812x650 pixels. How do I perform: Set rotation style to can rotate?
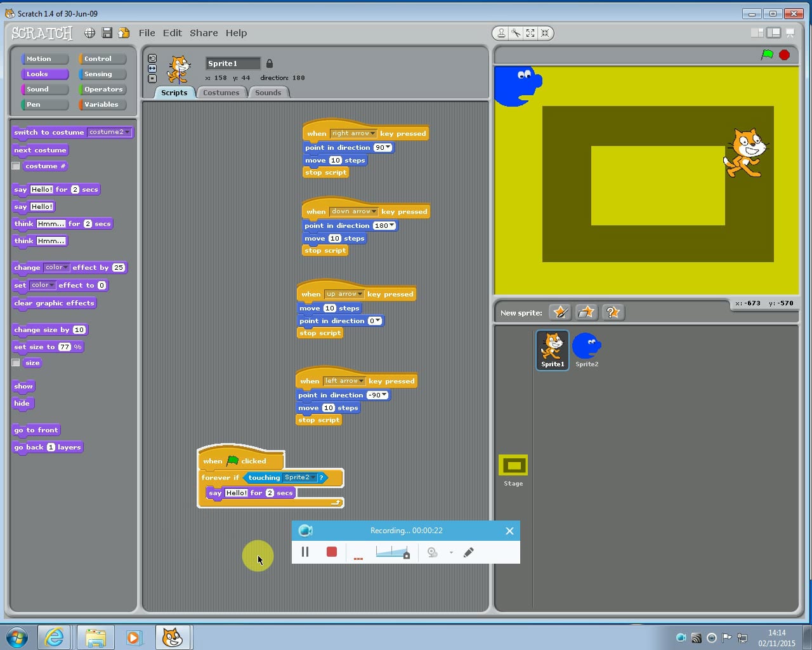(152, 58)
